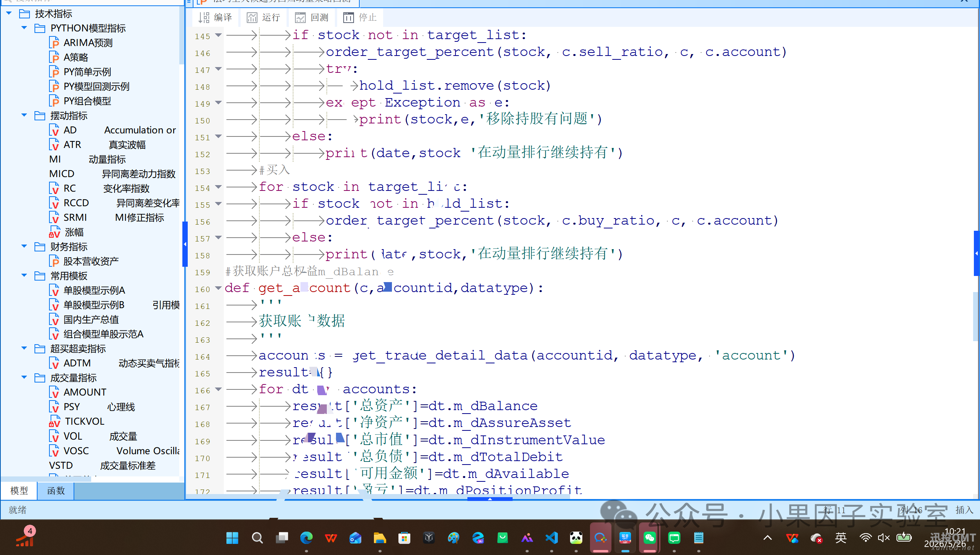Screen dimensions: 980x555
Task: Click the right side panel expand handle
Action: pos(977,253)
